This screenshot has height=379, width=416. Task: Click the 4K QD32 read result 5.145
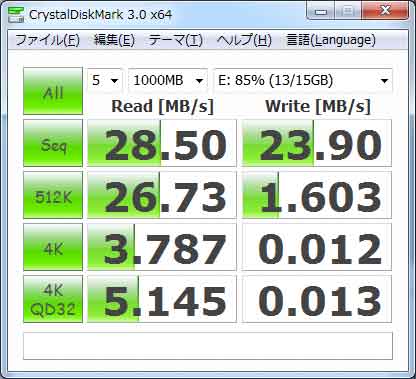pos(162,299)
